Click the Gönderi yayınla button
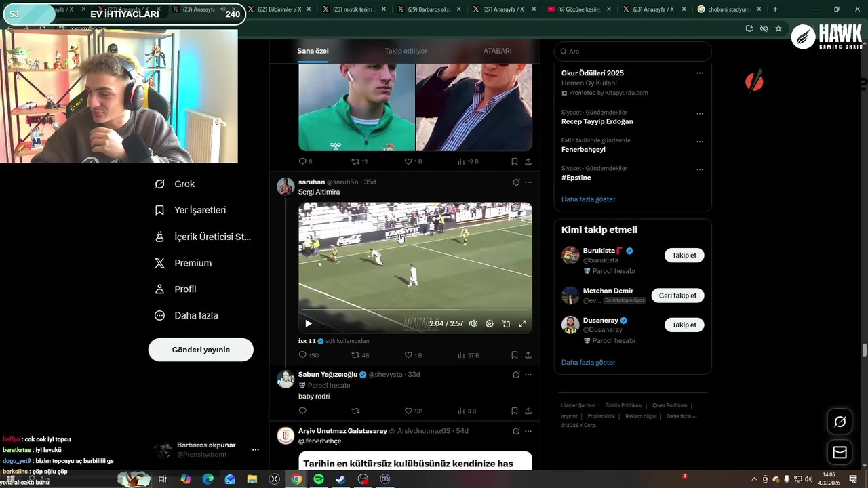Image resolution: width=868 pixels, height=488 pixels. pyautogui.click(x=201, y=350)
